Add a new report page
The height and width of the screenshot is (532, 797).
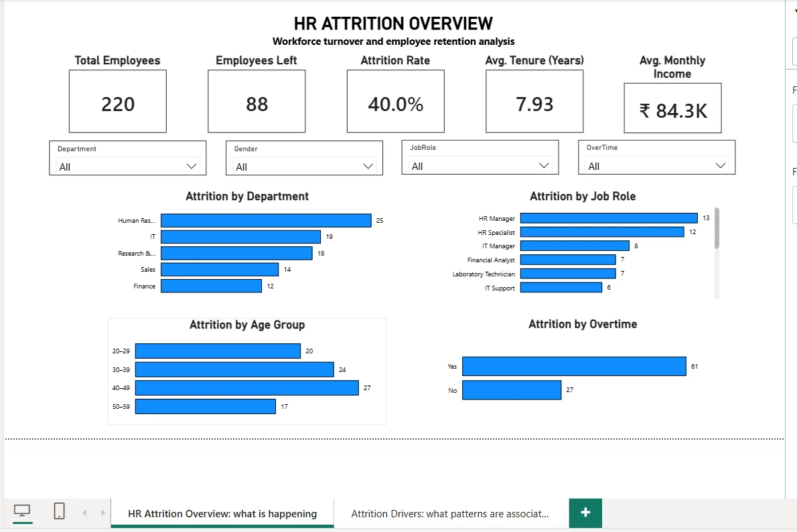pyautogui.click(x=585, y=513)
